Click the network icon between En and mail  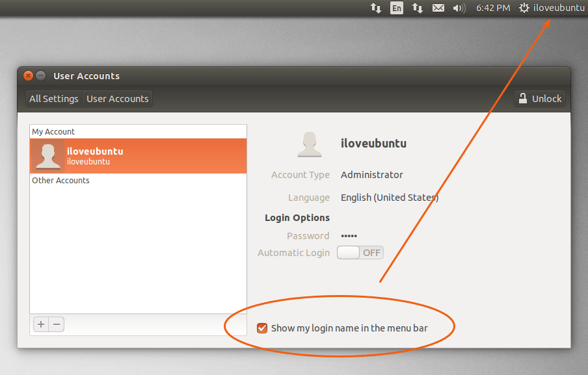click(417, 8)
